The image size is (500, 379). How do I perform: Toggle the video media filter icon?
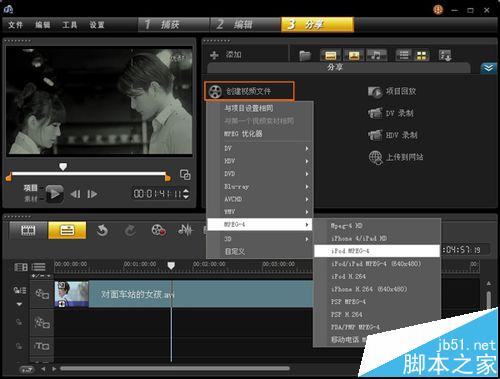click(331, 55)
